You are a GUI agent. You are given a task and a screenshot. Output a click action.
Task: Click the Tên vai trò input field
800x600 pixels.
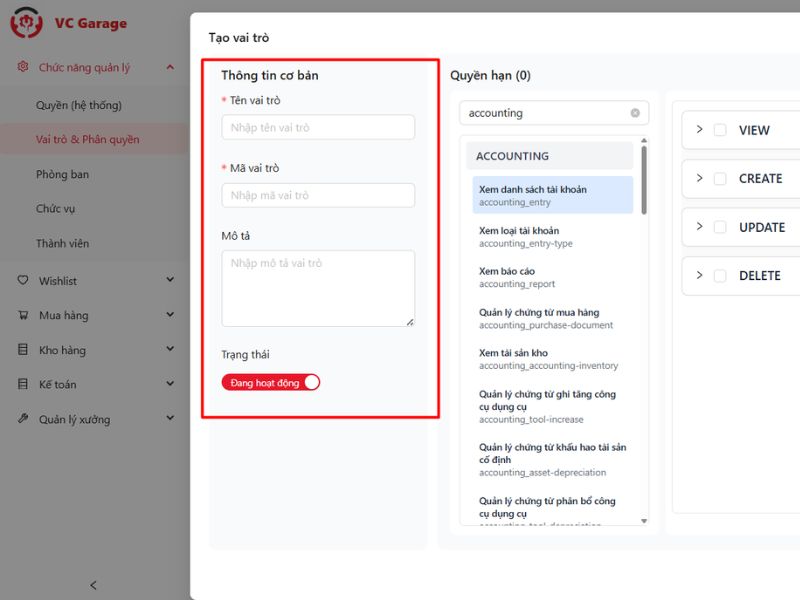tap(317, 127)
